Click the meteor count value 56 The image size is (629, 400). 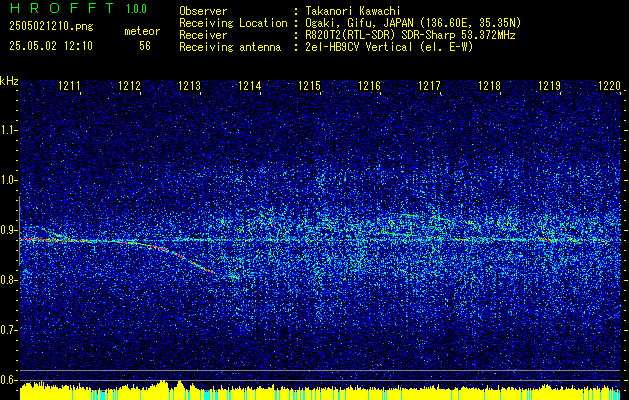[x=145, y=46]
